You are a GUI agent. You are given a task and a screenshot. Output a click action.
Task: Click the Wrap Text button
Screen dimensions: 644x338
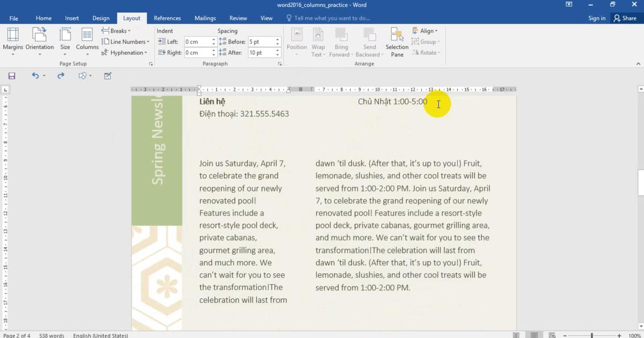click(x=318, y=42)
